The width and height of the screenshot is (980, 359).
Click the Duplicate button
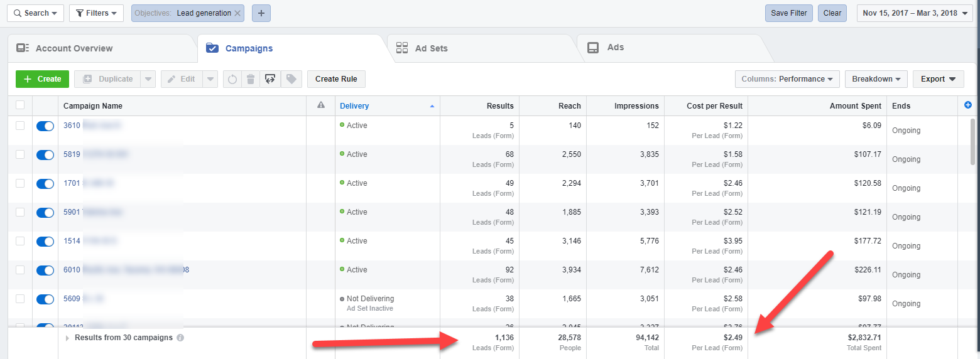click(107, 79)
